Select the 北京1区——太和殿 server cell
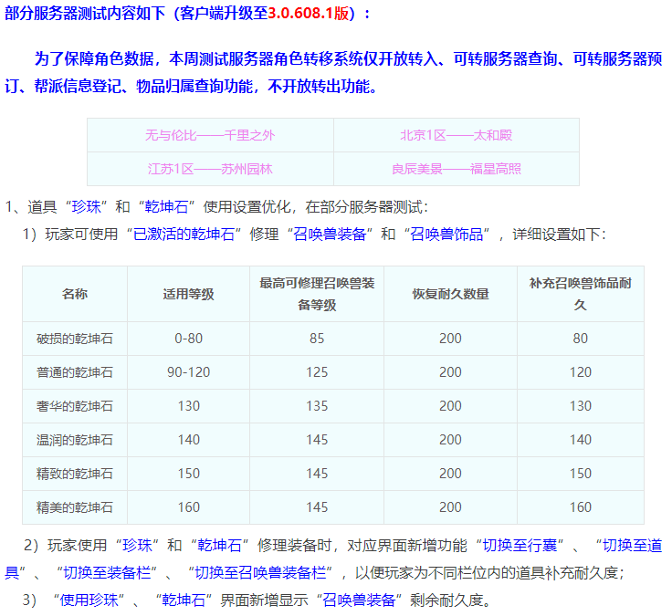This screenshot has height=616, width=672. [x=456, y=135]
